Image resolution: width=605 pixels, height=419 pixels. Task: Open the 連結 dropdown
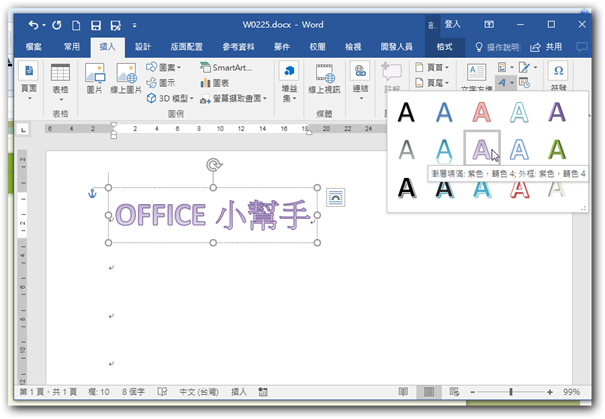point(360,82)
